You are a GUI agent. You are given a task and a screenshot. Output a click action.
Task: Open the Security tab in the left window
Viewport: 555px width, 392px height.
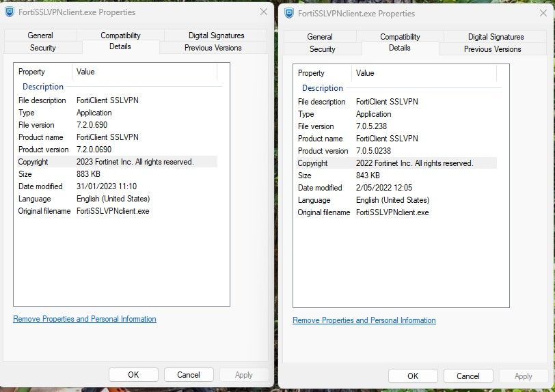43,48
